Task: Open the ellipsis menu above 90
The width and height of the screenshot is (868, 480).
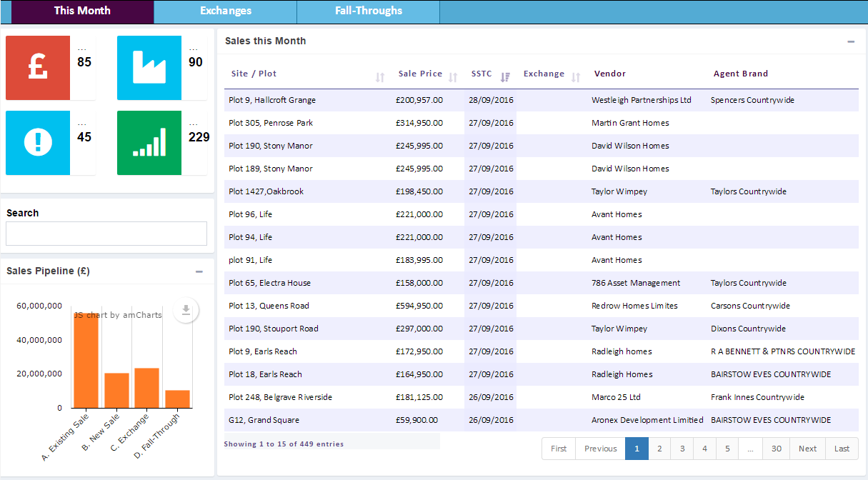Action: click(194, 49)
